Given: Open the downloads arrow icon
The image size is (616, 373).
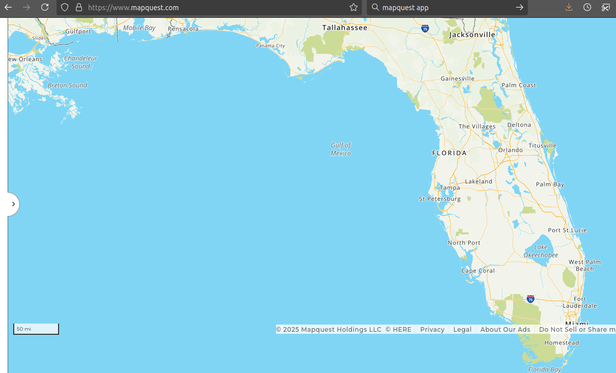Looking at the screenshot, I should tap(568, 7).
